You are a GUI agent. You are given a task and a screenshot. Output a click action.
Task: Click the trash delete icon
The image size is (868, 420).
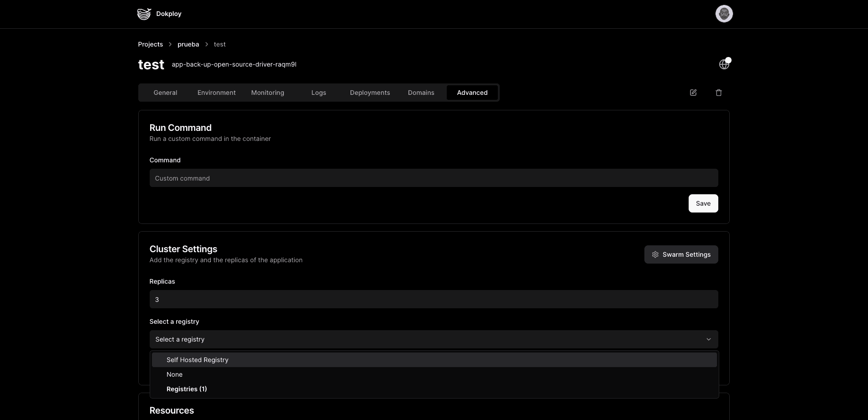pyautogui.click(x=718, y=93)
